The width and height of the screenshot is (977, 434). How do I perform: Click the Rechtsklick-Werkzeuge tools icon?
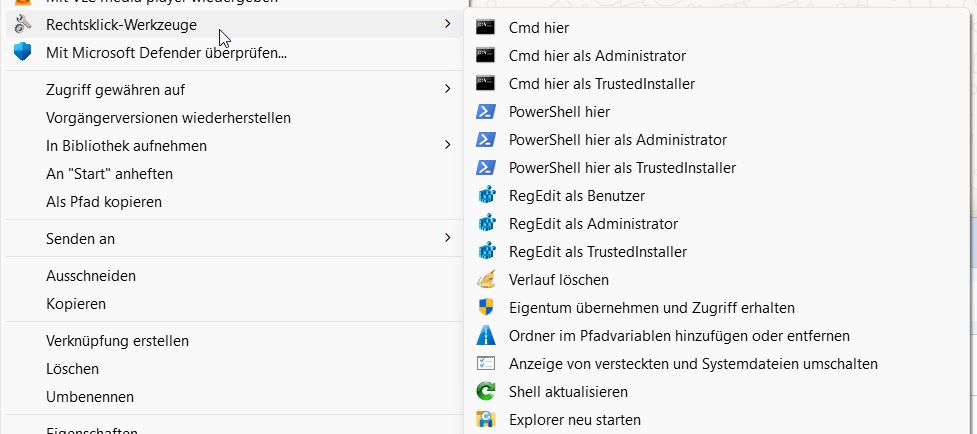pyautogui.click(x=23, y=24)
